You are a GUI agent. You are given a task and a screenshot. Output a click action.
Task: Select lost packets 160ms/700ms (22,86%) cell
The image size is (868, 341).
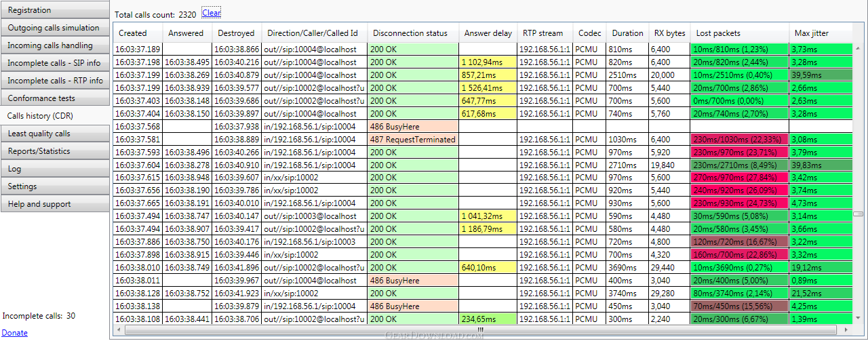(x=739, y=254)
